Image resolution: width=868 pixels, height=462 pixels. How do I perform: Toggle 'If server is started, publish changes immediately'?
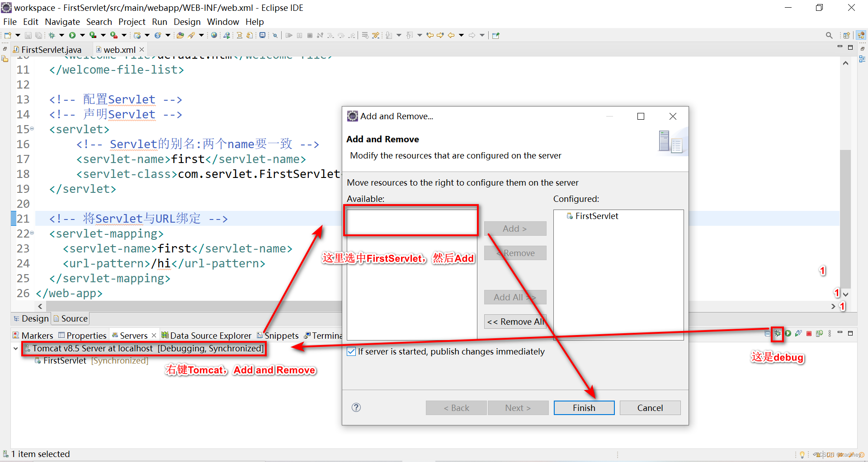(x=351, y=351)
